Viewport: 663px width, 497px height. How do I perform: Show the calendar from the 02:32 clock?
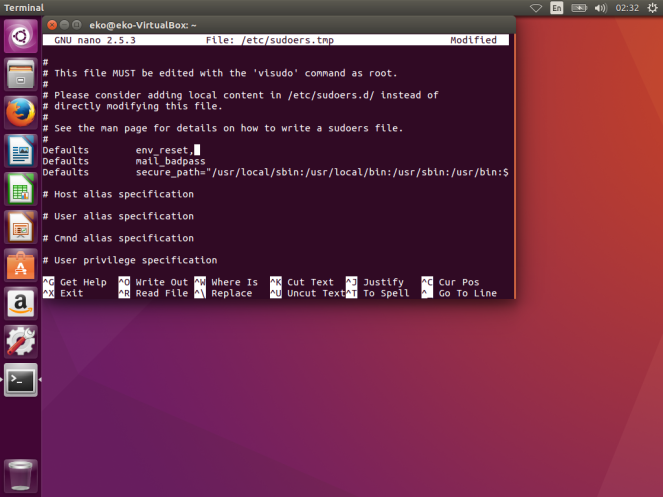(627, 8)
